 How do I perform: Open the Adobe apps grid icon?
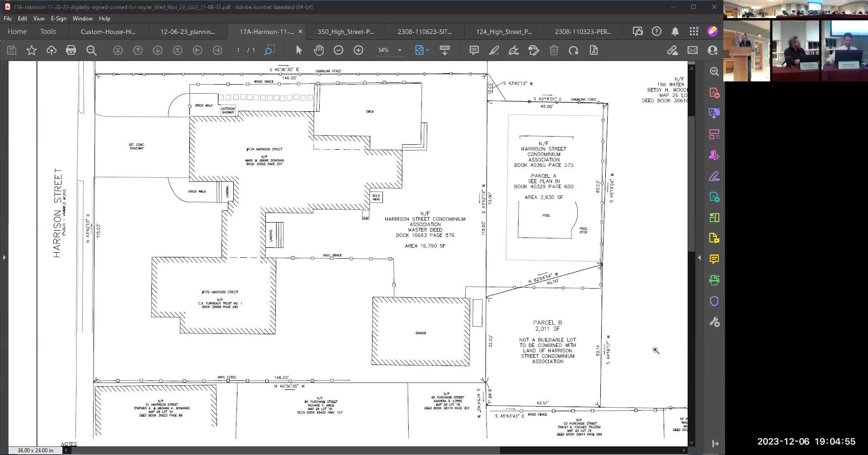pyautogui.click(x=694, y=31)
